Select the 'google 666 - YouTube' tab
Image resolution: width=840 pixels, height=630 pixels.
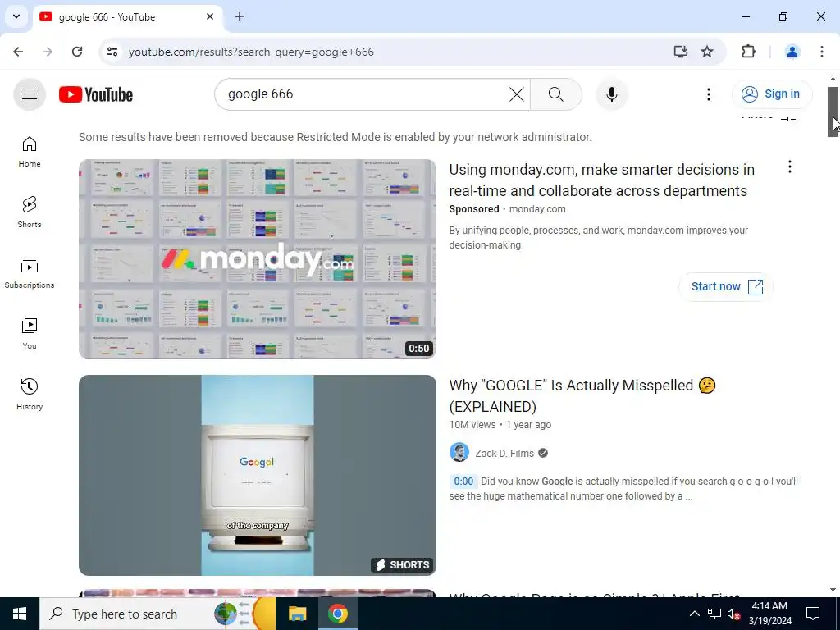click(x=127, y=17)
